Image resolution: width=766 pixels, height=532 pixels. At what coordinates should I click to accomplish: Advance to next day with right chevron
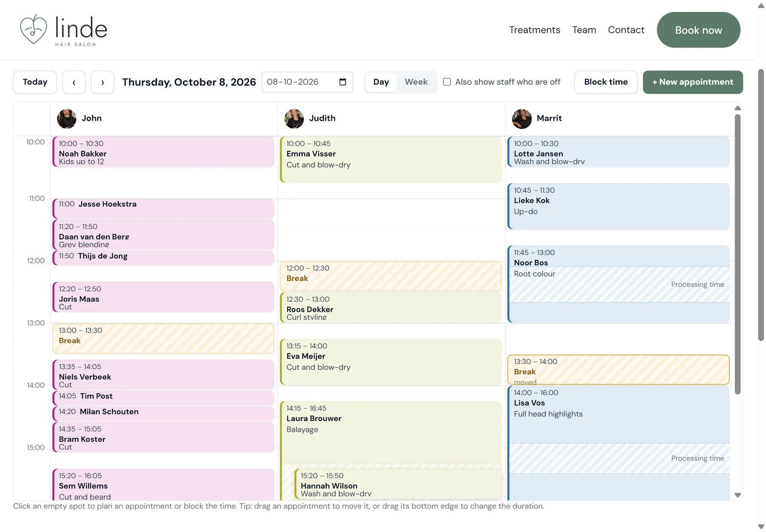click(x=103, y=82)
